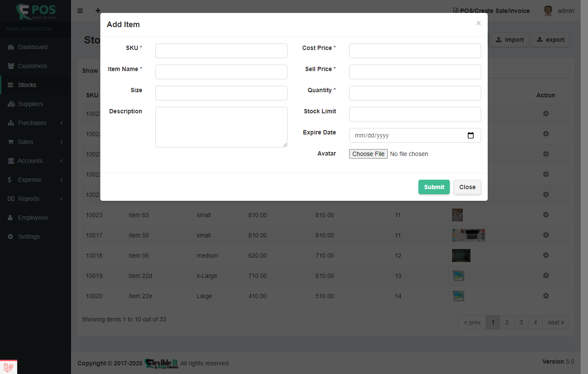Viewport: 588px width, 374px height.
Task: Open the action gear for Item 65
Action: [x=545, y=215]
